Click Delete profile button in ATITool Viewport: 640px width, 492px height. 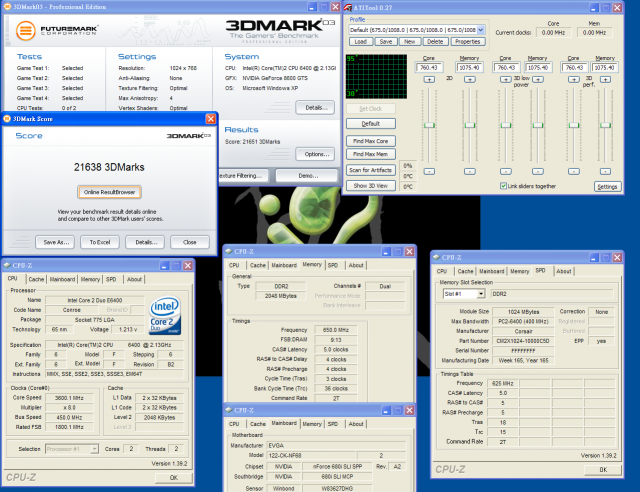pyautogui.click(x=435, y=42)
